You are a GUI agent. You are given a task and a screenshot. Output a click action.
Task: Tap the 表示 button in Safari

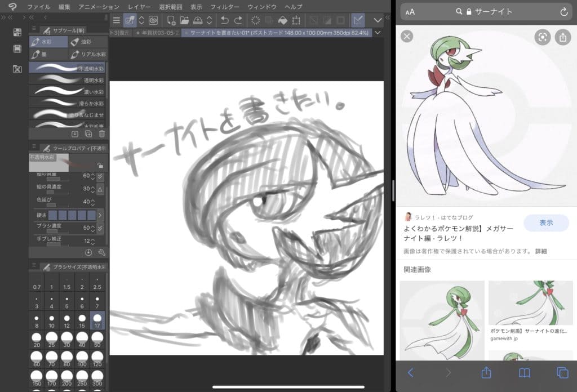point(546,223)
